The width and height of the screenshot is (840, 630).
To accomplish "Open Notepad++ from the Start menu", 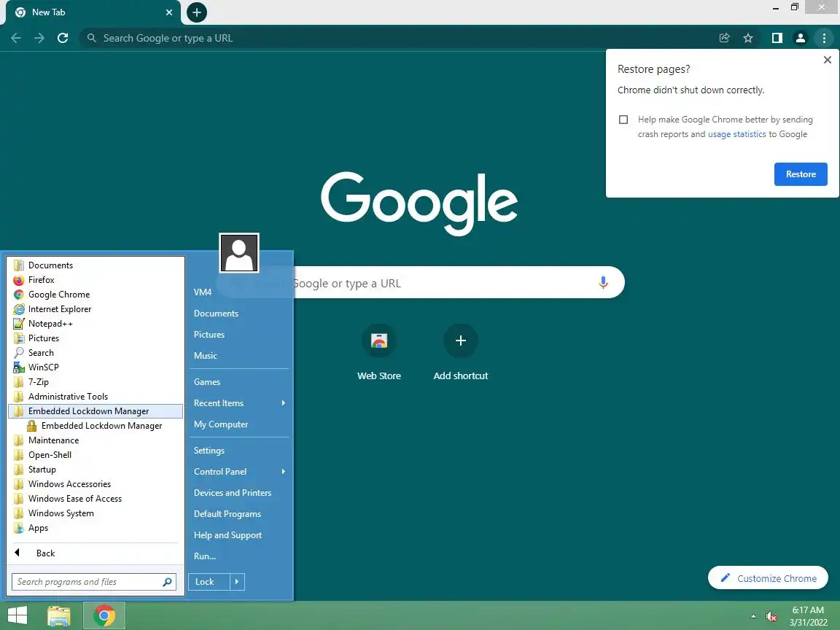I will pyautogui.click(x=96, y=324).
